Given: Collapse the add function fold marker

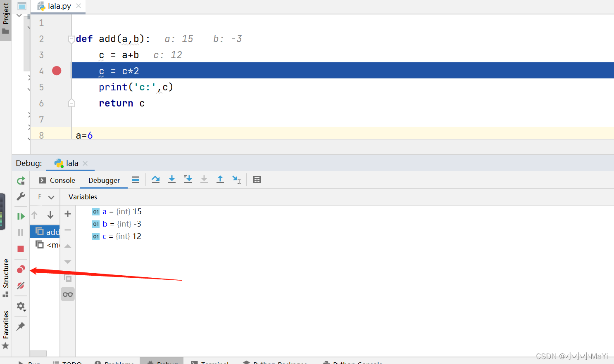Looking at the screenshot, I should pos(71,39).
